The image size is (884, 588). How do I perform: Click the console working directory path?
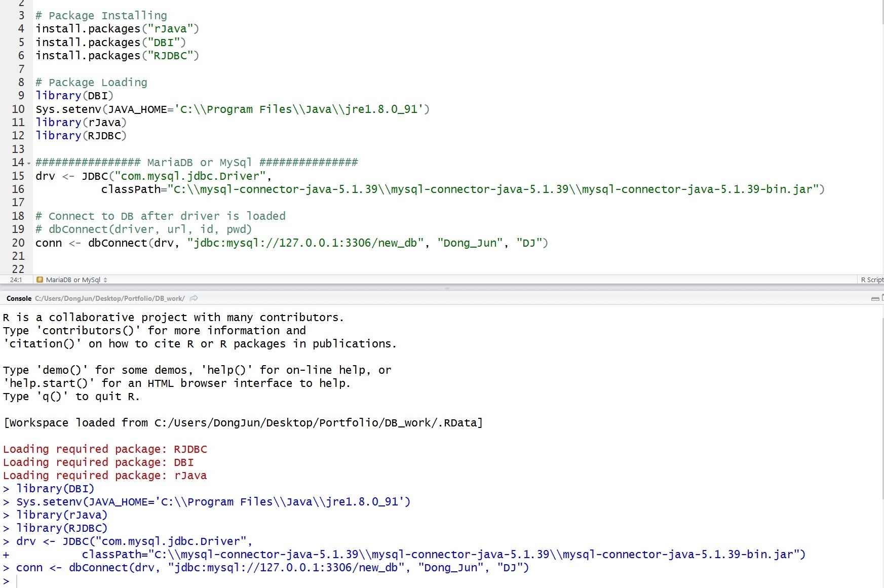click(x=109, y=298)
